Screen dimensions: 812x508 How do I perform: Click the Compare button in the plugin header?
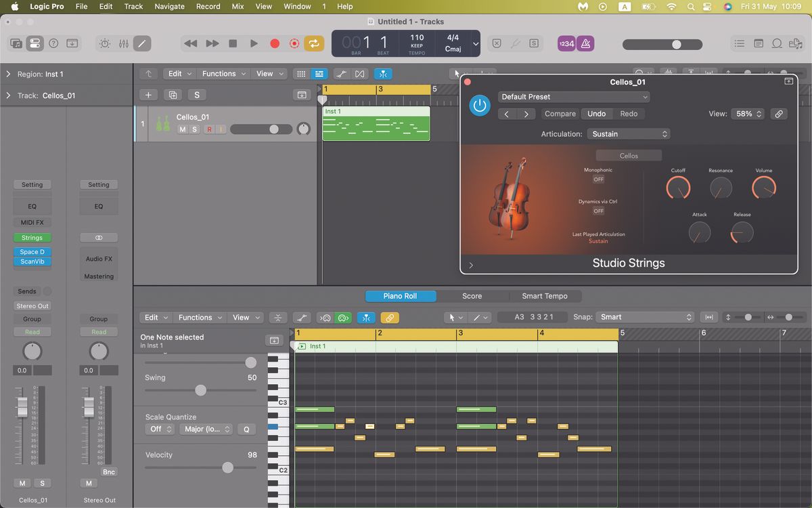pyautogui.click(x=560, y=113)
